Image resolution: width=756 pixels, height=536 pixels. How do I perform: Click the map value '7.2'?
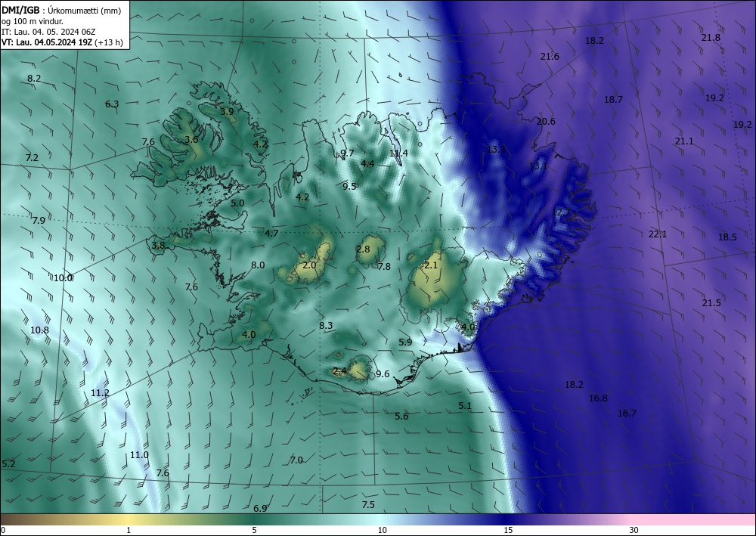coord(32,157)
